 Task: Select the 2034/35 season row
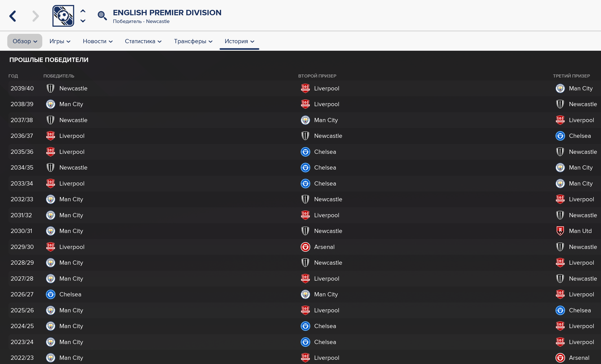[304, 168]
